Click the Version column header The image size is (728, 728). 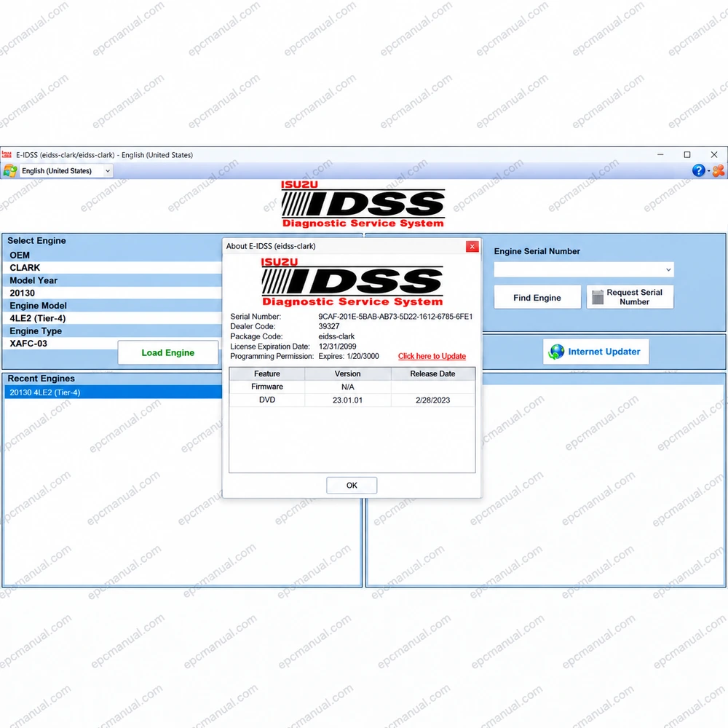tap(348, 373)
